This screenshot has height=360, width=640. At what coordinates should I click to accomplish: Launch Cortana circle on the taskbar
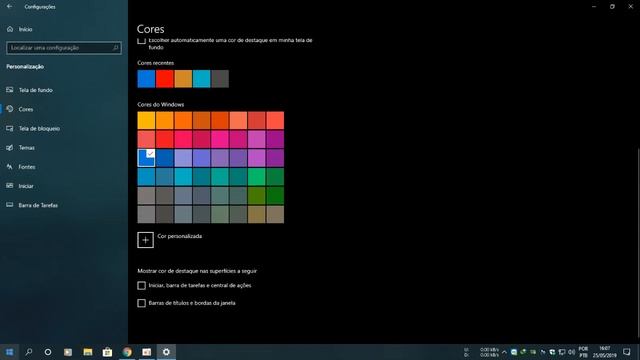tap(48, 352)
